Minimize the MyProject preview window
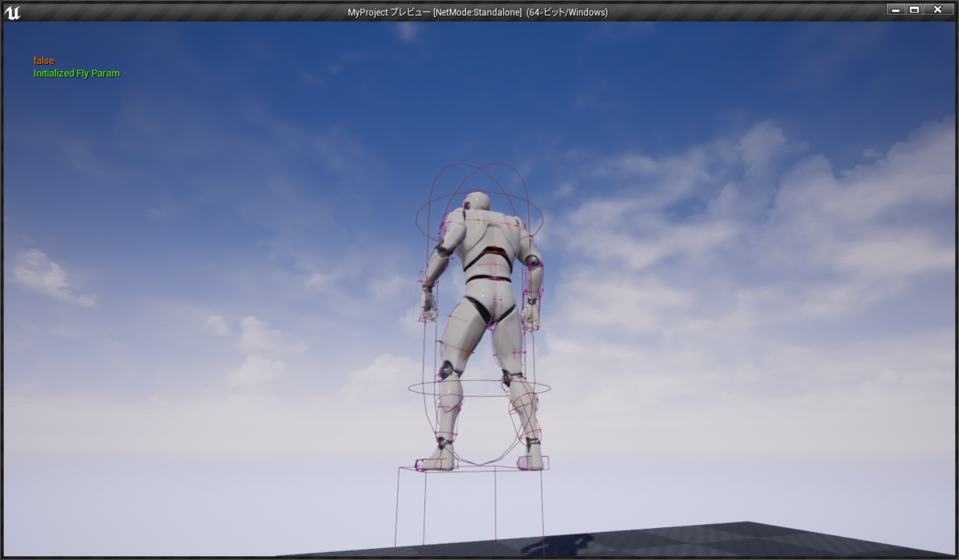The height and width of the screenshot is (560, 959). point(896,10)
